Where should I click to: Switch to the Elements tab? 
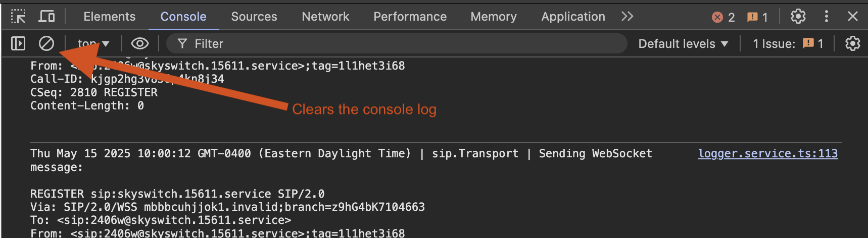tap(110, 17)
